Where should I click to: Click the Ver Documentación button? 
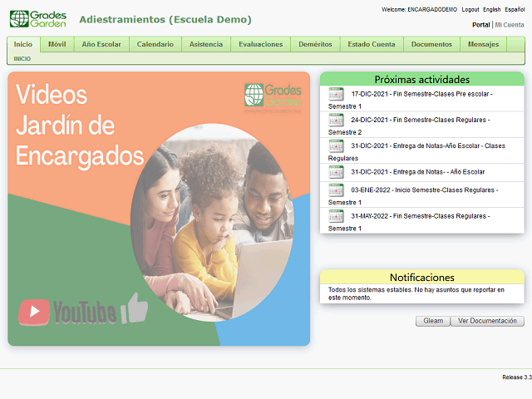(487, 321)
